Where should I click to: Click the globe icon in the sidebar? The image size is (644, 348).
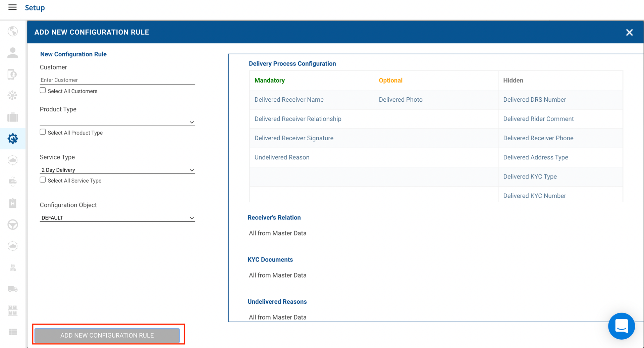point(13,31)
